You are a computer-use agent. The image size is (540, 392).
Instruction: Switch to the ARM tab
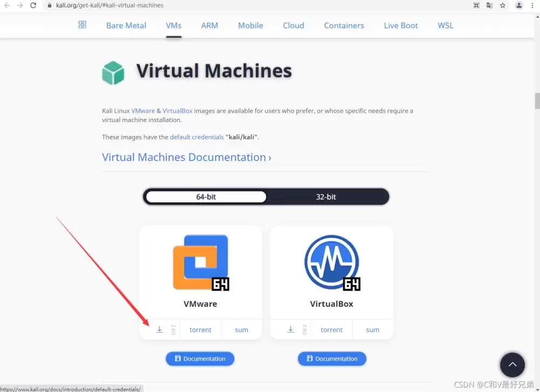(x=210, y=25)
